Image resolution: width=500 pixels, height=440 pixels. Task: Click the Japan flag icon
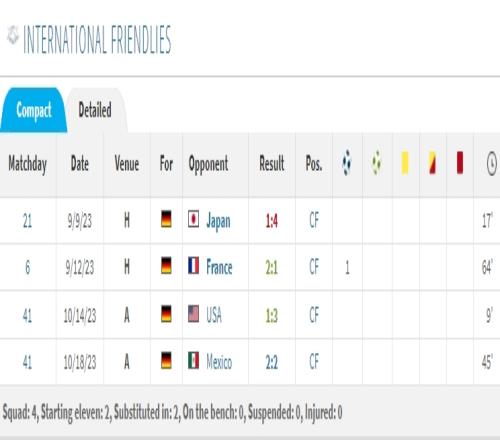[x=193, y=219]
